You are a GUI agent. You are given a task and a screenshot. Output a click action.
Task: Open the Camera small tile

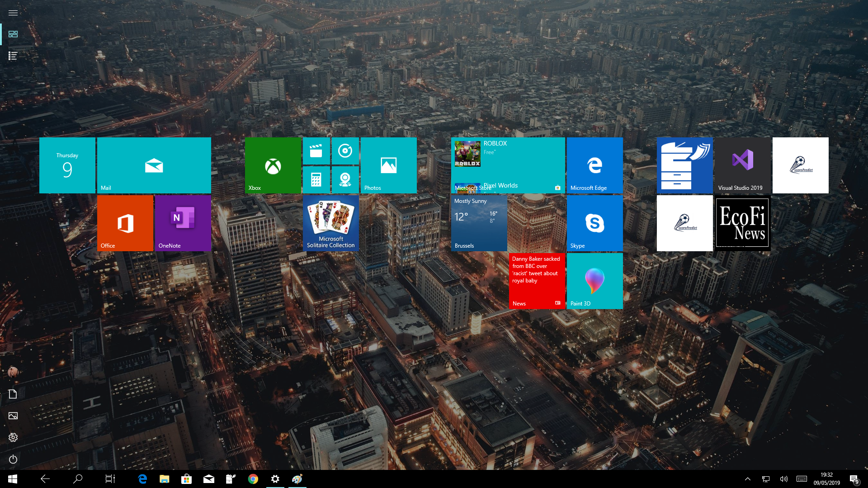tap(345, 180)
